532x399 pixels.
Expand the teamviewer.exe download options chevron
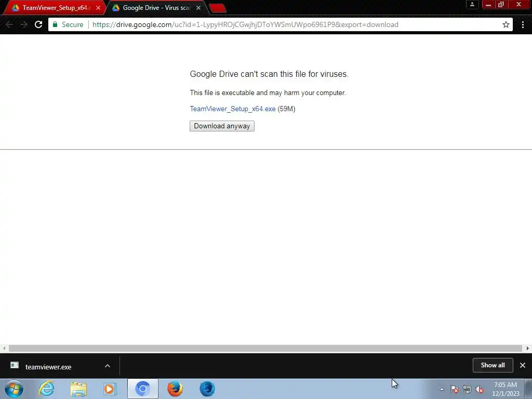click(x=108, y=366)
